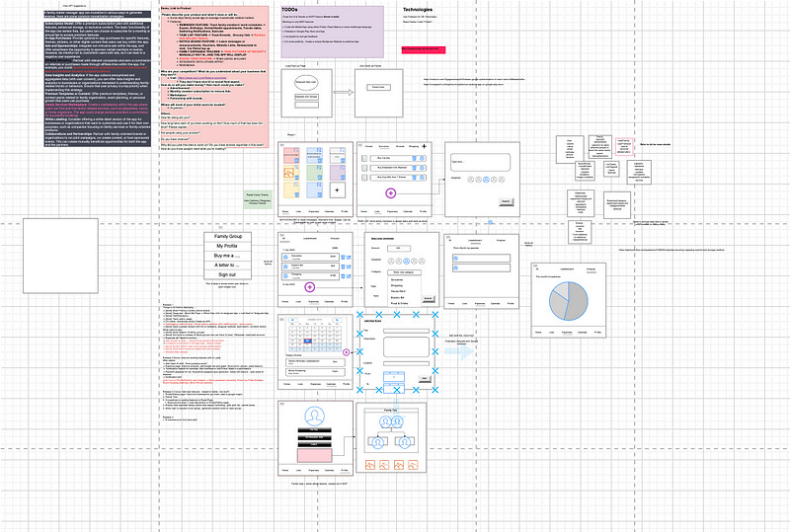The height and width of the screenshot is (532, 790).
Task: Open hamburger menu in the profile screen
Action: click(282, 404)
